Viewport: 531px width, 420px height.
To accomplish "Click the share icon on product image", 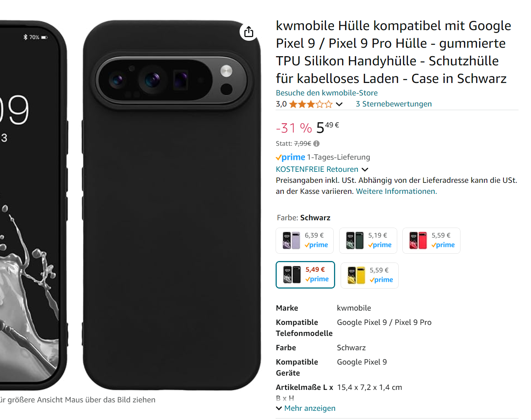I will [x=249, y=32].
